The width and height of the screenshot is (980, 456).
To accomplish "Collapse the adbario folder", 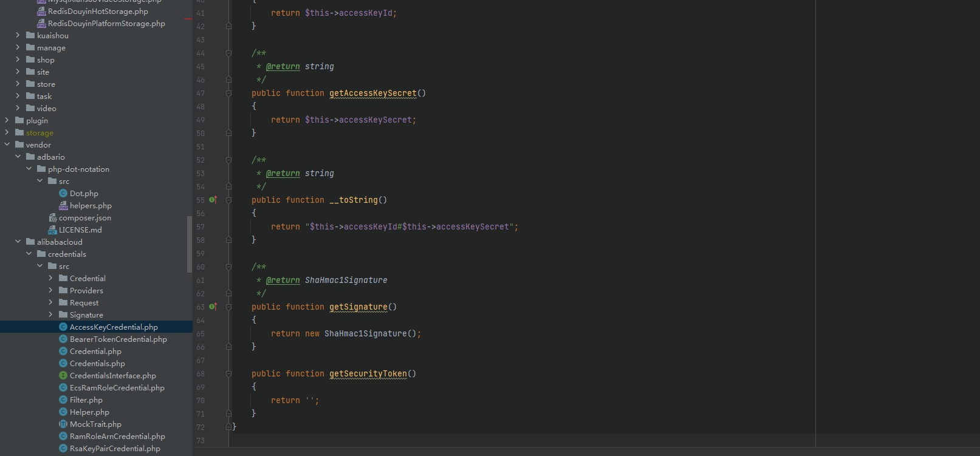I will tap(18, 157).
